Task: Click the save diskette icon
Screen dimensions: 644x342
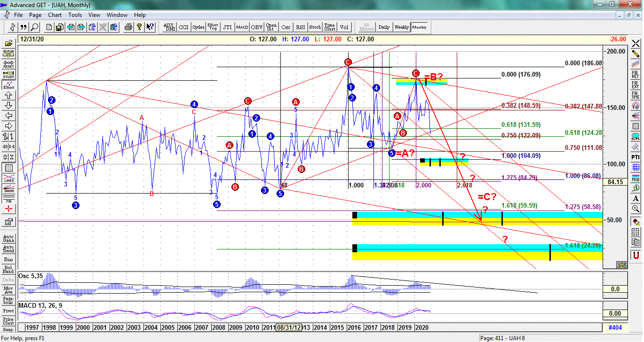Action: 60,27
